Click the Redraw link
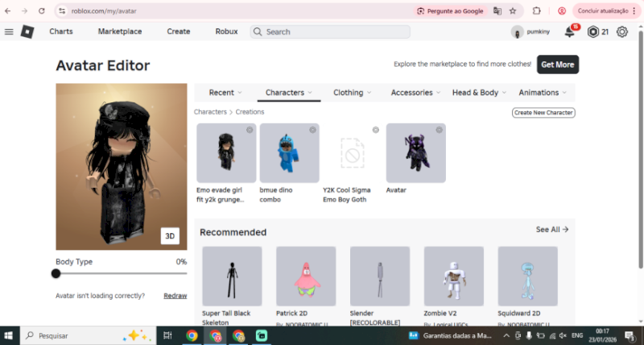The width and height of the screenshot is (644, 345). coord(175,296)
